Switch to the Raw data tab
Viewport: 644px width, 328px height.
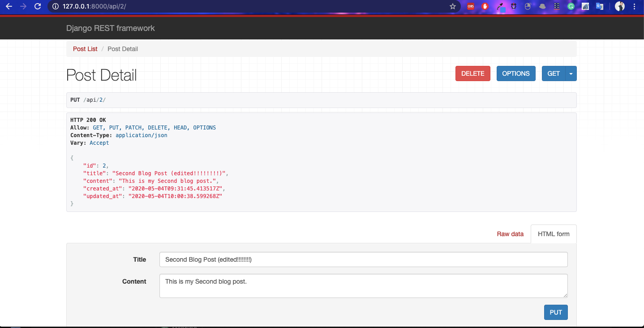click(x=510, y=234)
